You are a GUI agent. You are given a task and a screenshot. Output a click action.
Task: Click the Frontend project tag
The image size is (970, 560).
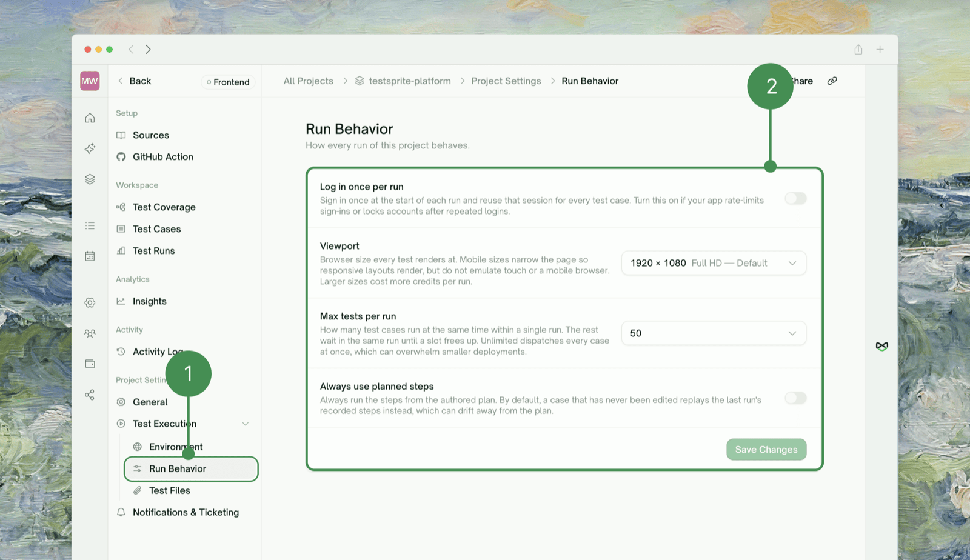pyautogui.click(x=228, y=82)
